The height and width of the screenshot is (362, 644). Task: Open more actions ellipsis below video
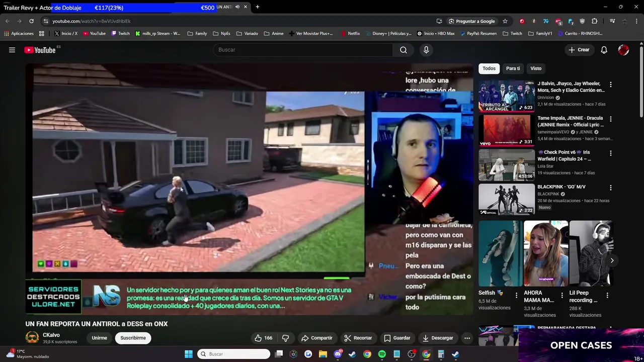click(x=467, y=338)
